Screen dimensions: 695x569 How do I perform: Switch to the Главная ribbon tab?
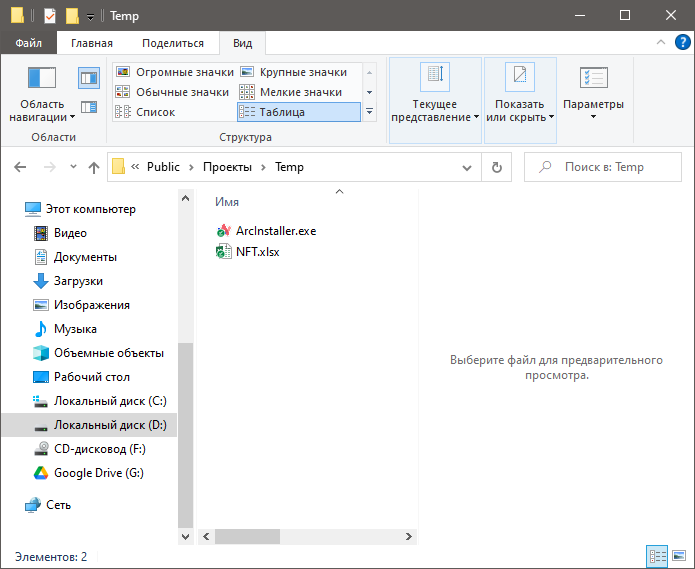[92, 43]
